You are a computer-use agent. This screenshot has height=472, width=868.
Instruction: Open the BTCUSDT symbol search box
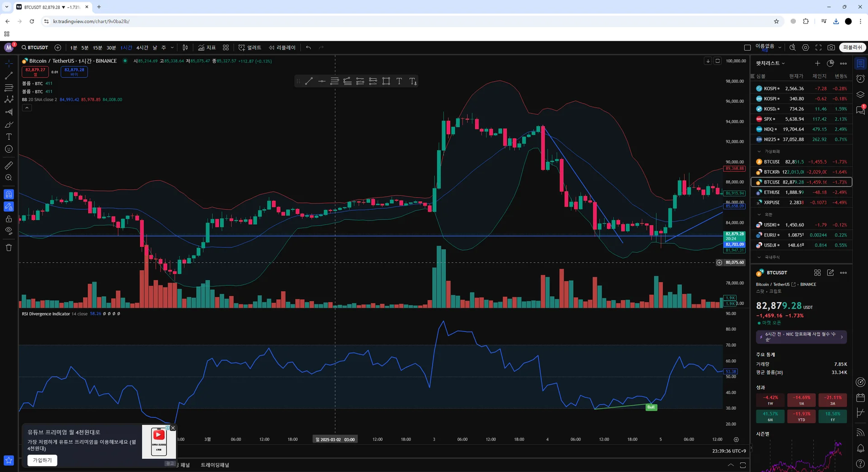pyautogui.click(x=35, y=47)
